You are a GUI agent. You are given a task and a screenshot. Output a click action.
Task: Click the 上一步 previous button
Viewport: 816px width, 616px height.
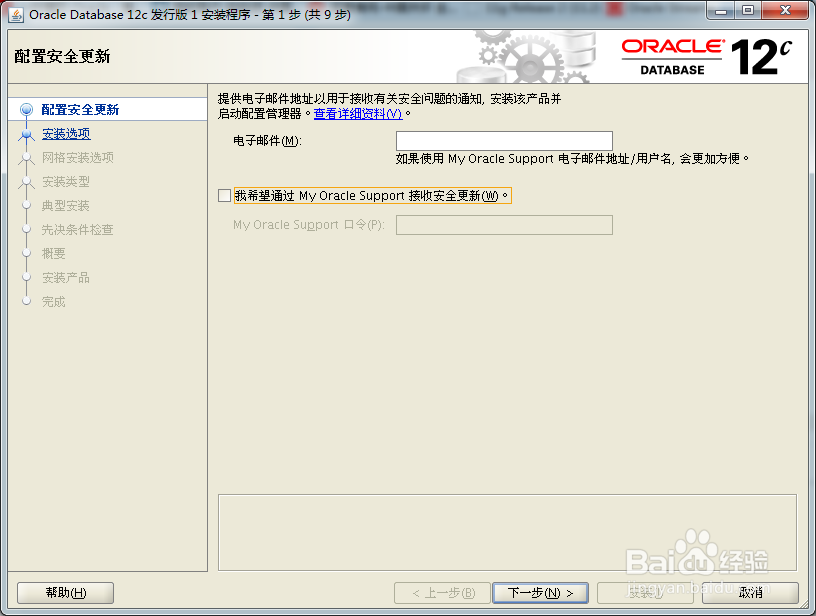coord(444,592)
